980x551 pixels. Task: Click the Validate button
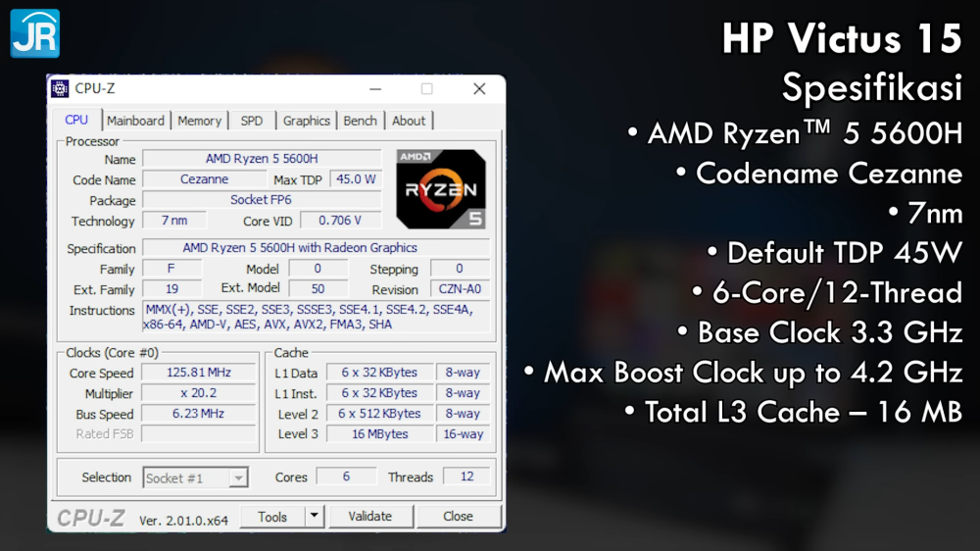[370, 516]
